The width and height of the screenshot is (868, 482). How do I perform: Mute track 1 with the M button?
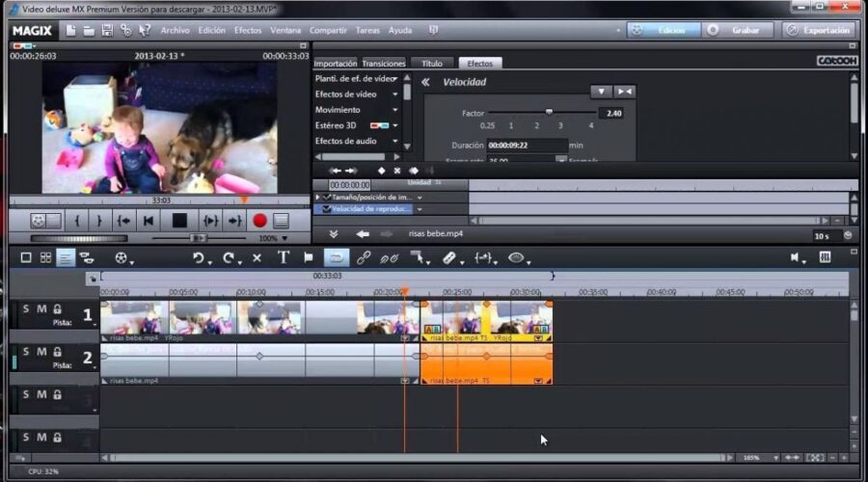[x=41, y=308]
